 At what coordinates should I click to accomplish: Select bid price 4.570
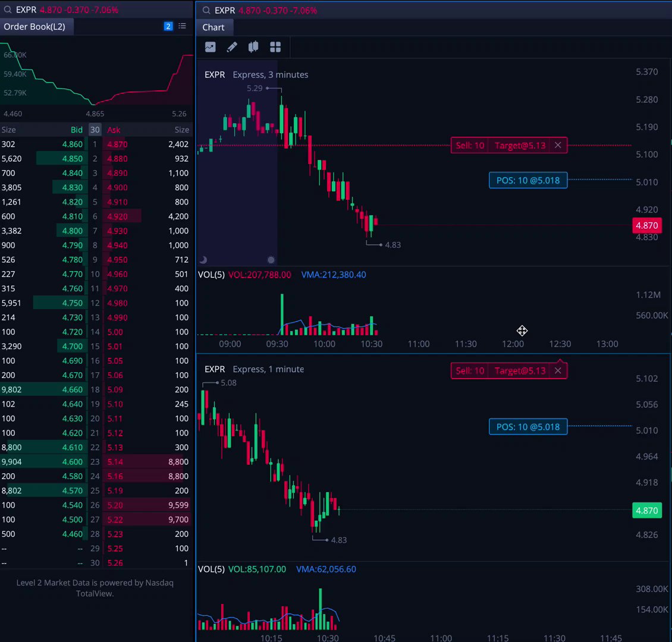[x=72, y=491]
